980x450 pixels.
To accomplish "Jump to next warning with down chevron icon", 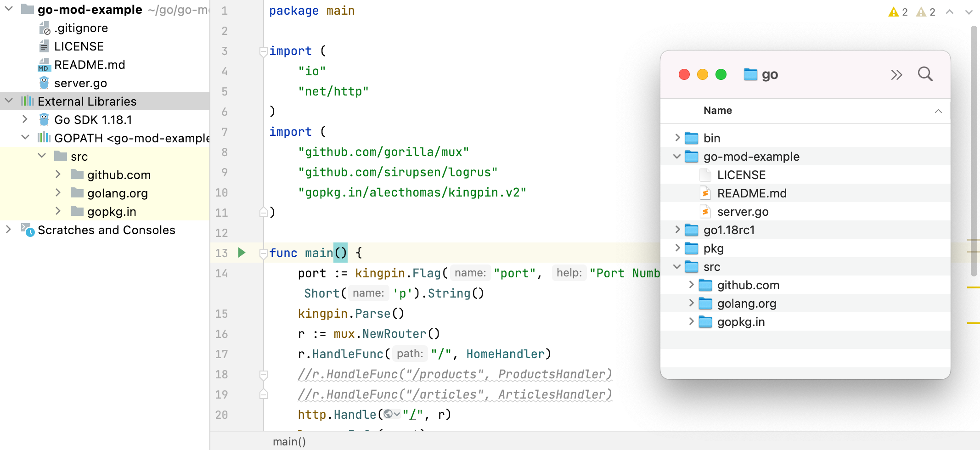I will point(969,12).
